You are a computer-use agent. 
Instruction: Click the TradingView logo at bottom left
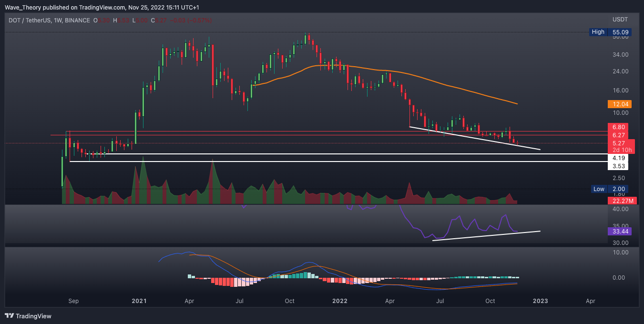28,316
